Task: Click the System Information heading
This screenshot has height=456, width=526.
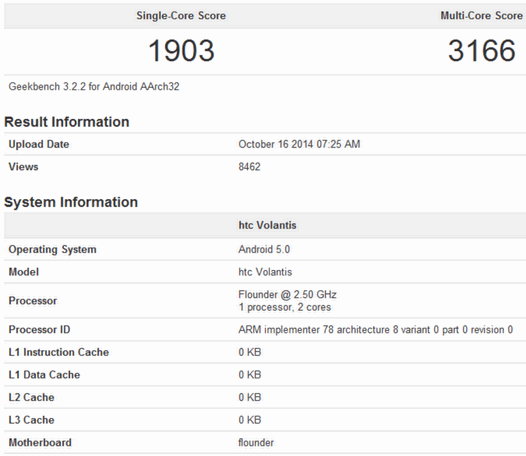Action: (71, 202)
